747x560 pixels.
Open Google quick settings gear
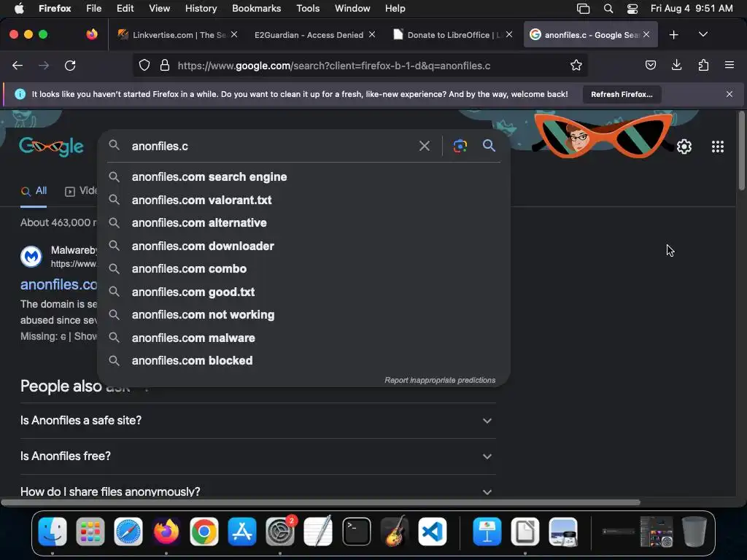pos(684,147)
